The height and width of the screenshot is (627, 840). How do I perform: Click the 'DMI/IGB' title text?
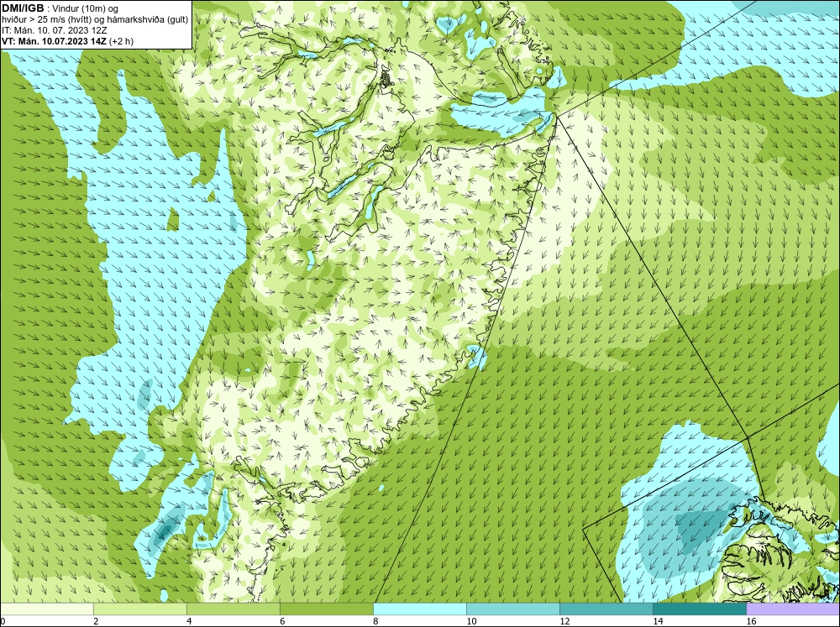click(x=23, y=8)
